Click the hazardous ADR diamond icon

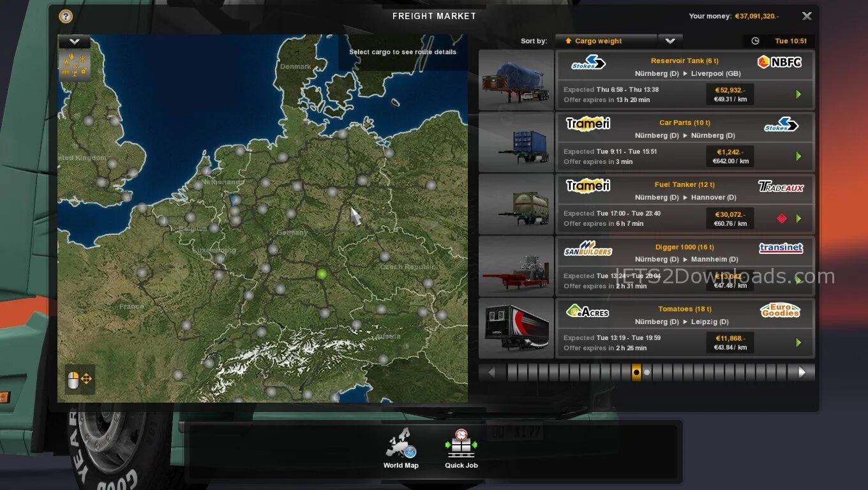pyautogui.click(x=782, y=219)
